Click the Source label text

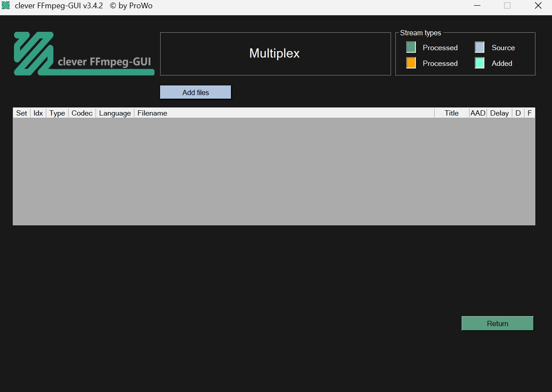[x=503, y=48]
